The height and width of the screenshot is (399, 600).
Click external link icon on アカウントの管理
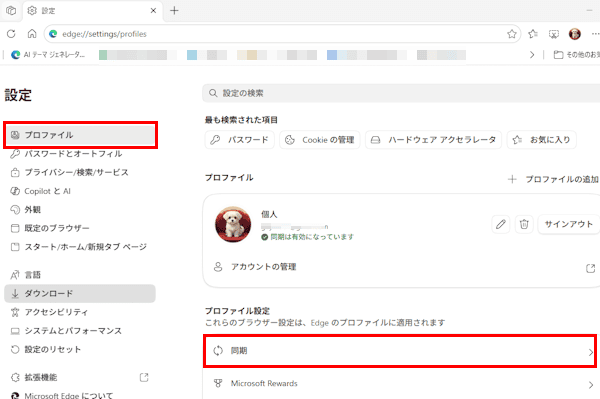pos(590,268)
